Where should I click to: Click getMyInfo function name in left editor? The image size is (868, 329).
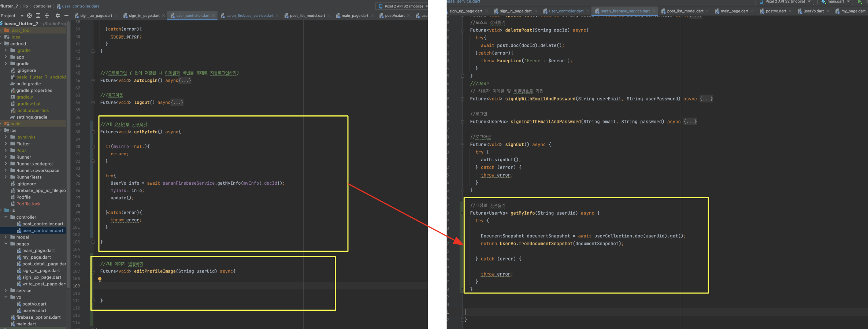145,132
